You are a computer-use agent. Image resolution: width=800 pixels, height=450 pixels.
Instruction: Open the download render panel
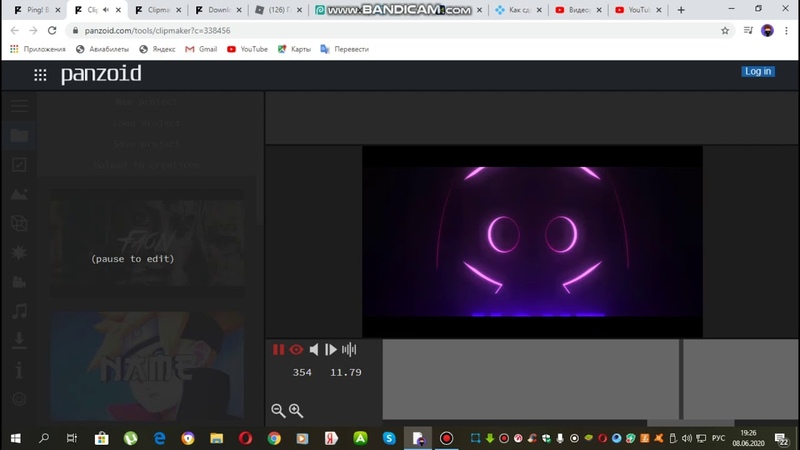19,340
